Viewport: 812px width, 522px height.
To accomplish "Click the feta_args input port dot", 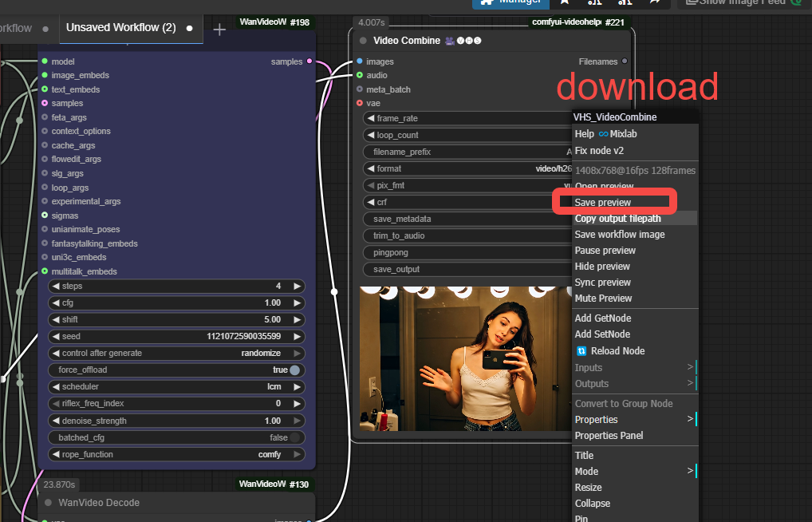I will click(x=45, y=117).
